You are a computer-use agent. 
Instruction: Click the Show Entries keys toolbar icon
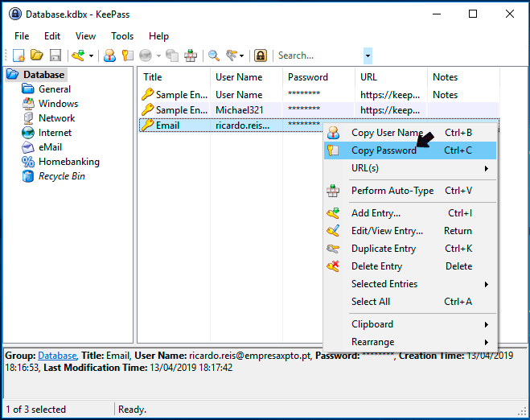pos(232,56)
